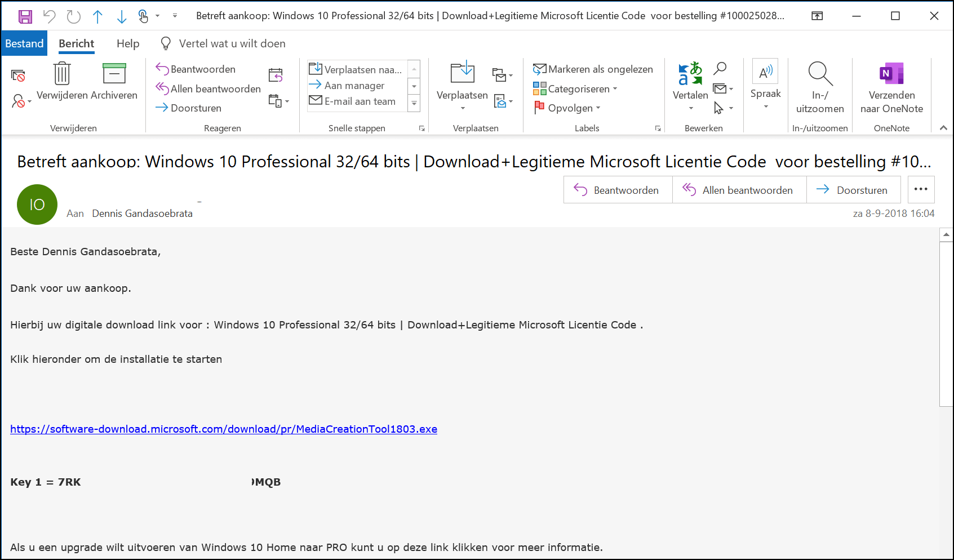Image resolution: width=954 pixels, height=560 pixels.
Task: Select the Bericht ribbon tab
Action: 77,43
